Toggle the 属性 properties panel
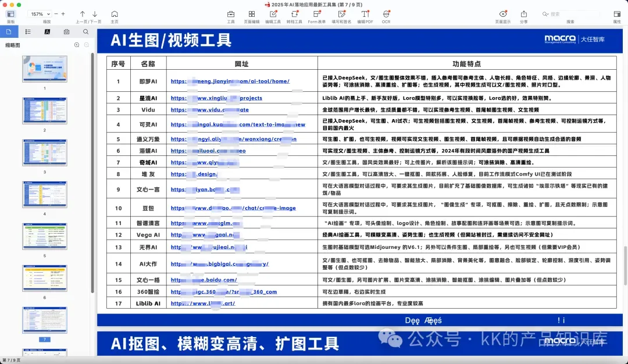 [617, 14]
